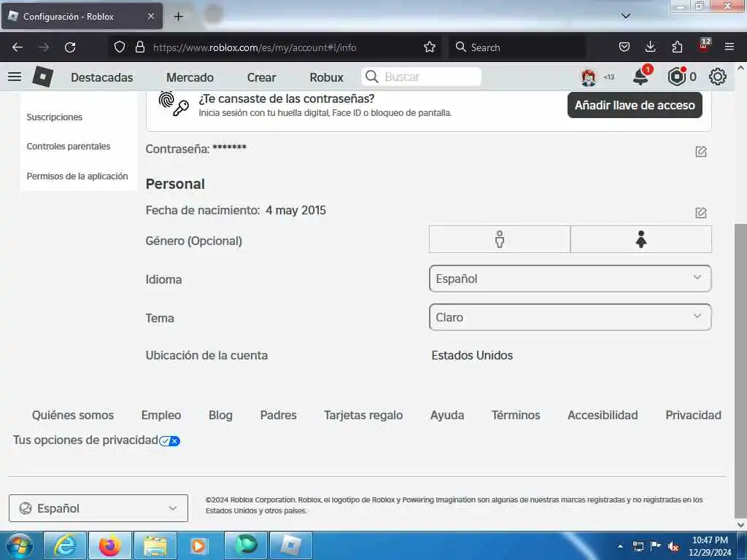Screen dimensions: 747x560
Task: Open the Destacadas menu item
Action: [x=102, y=77]
